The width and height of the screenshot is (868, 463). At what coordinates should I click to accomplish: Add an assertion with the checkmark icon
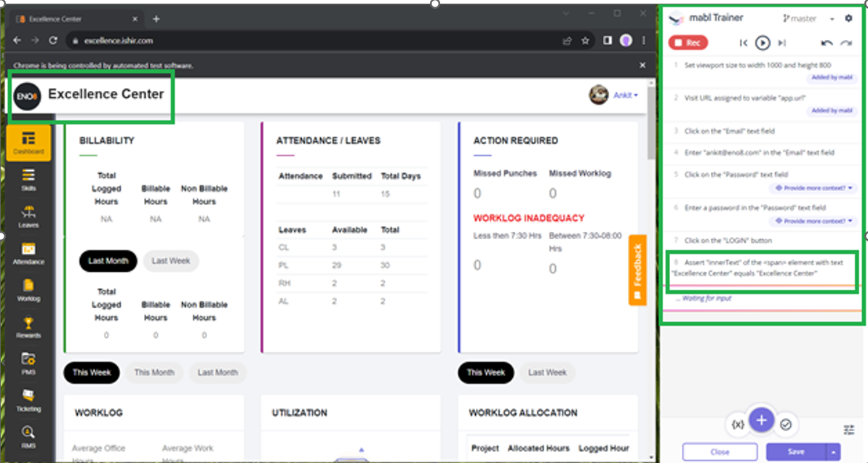click(x=786, y=424)
